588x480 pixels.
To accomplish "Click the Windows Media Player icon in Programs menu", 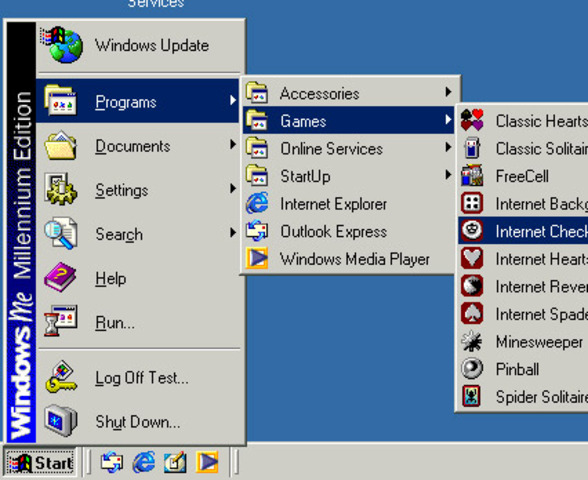I will (257, 258).
